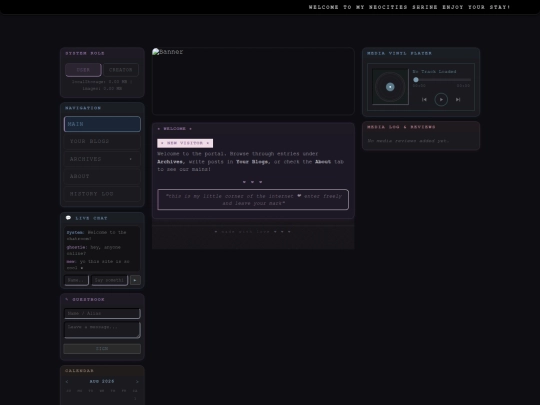This screenshot has width=540, height=405.
Task: Expand the Archives navigation menu
Action: [x=102, y=159]
